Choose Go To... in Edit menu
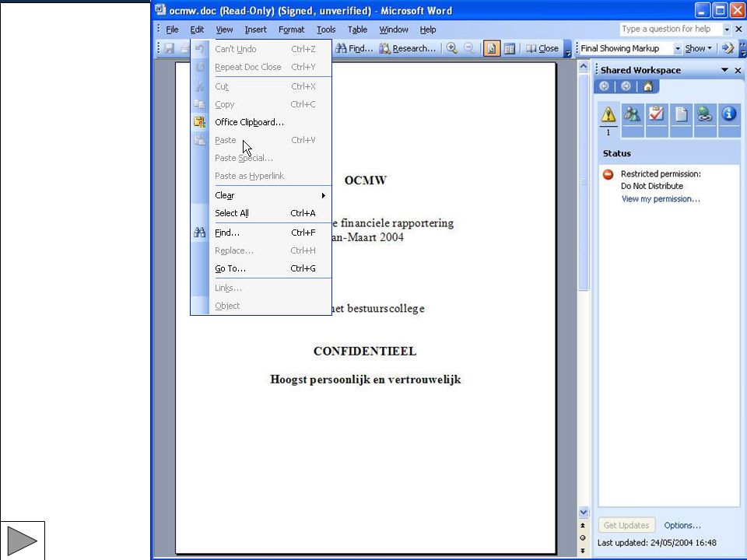747x560 pixels. click(x=261, y=268)
